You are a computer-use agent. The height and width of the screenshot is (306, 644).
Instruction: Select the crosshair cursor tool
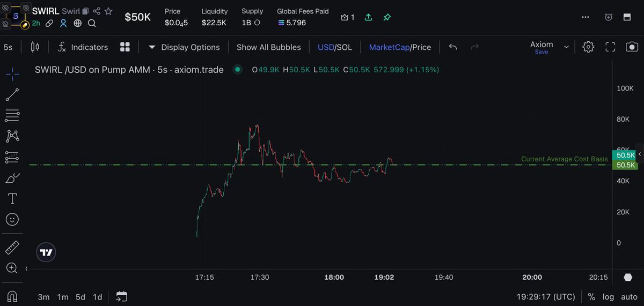click(12, 74)
